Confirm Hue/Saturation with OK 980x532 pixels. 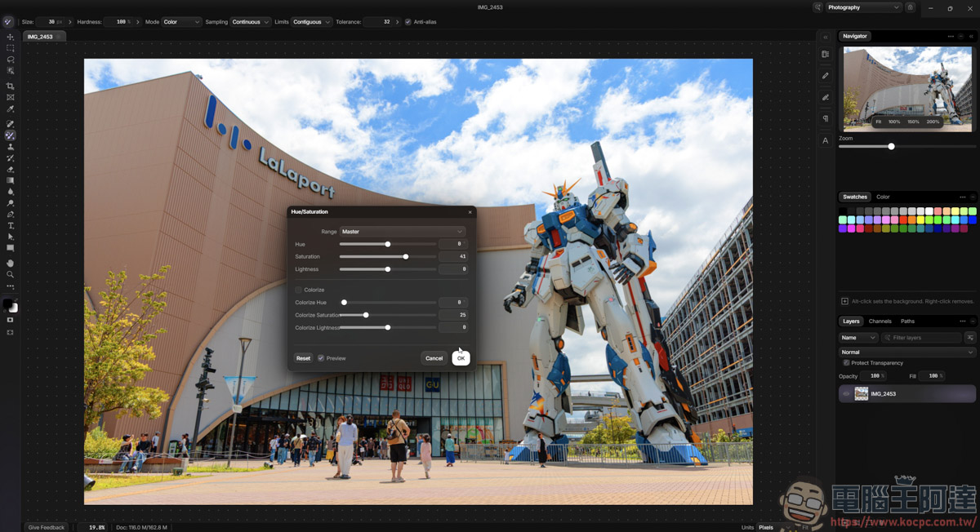coord(461,358)
